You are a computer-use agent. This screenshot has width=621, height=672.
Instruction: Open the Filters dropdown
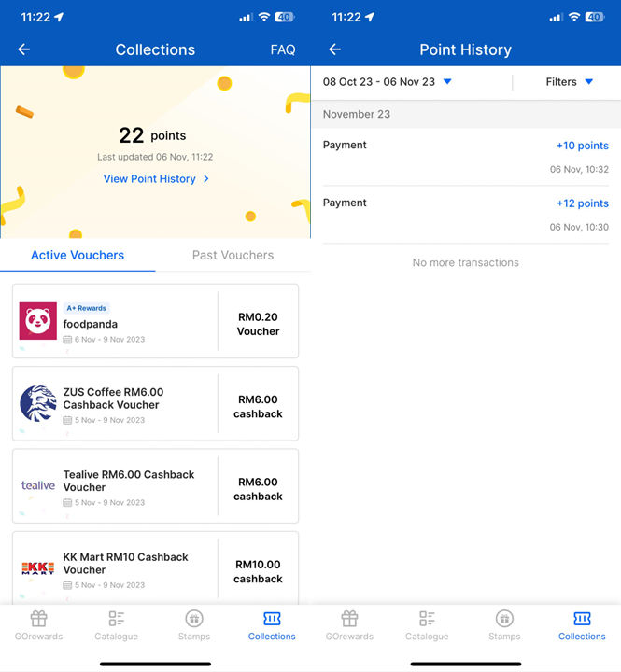570,82
